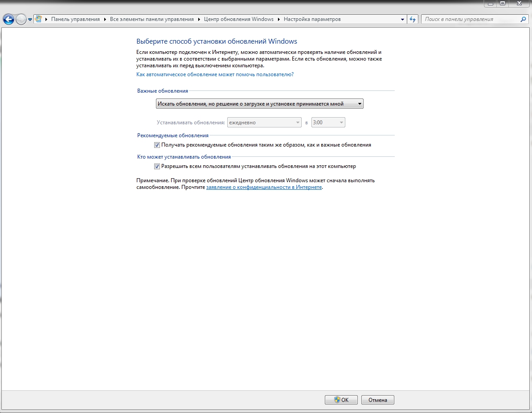Click the 'Поиск в панели управления' search field
This screenshot has width=532, height=413.
coord(470,19)
